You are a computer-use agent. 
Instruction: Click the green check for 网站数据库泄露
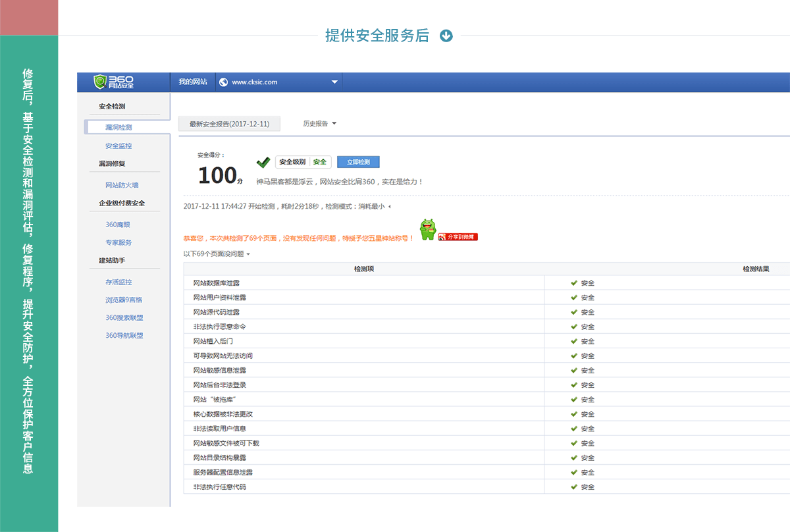574,283
